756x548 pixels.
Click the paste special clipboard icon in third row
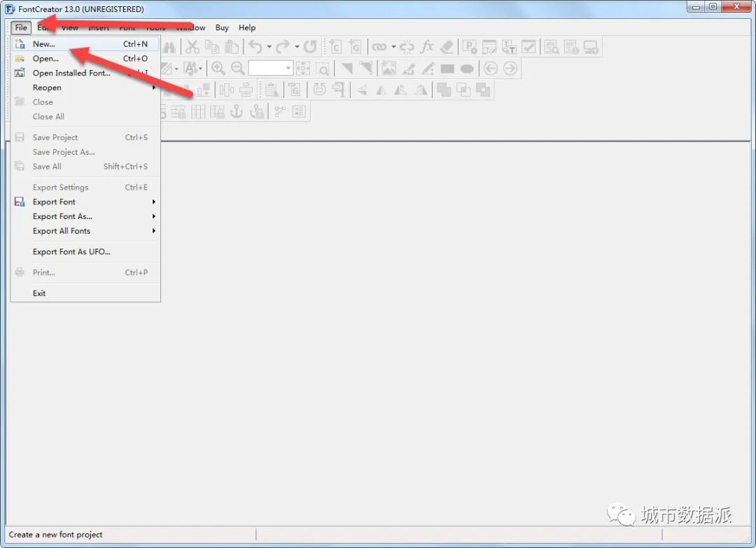coord(272,90)
